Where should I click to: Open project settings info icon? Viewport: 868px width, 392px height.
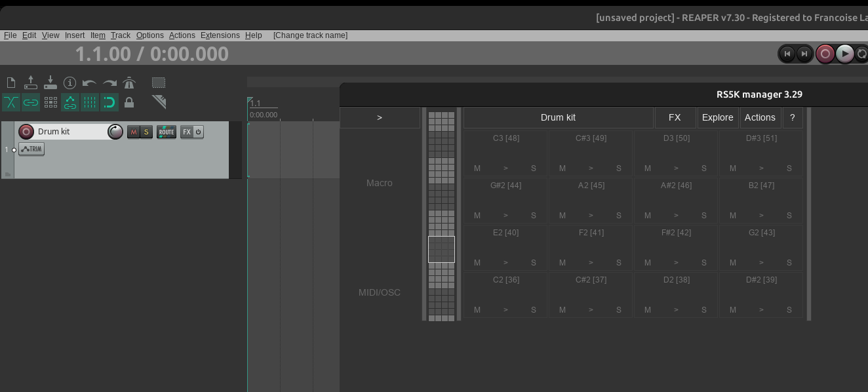[x=70, y=83]
